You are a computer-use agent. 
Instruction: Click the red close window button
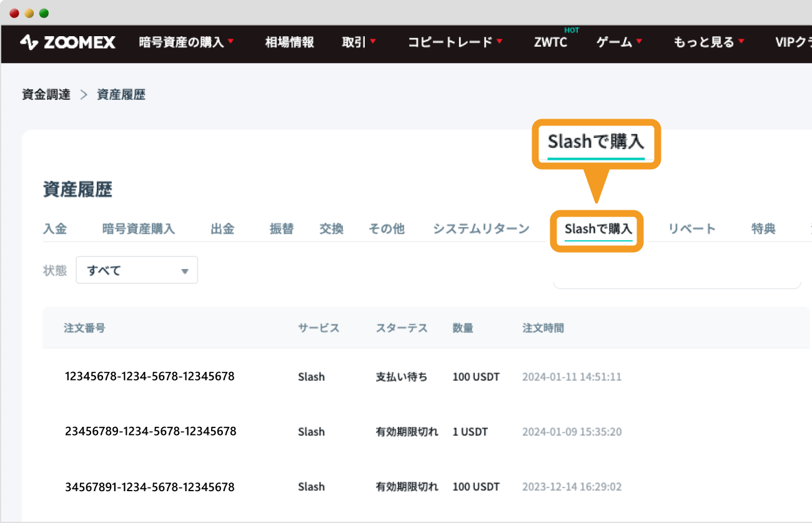point(14,13)
